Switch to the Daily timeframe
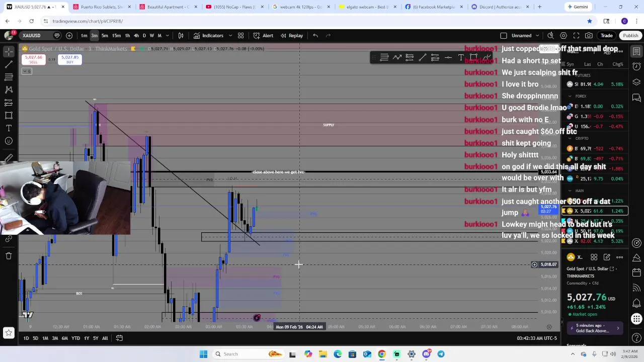 click(144, 36)
